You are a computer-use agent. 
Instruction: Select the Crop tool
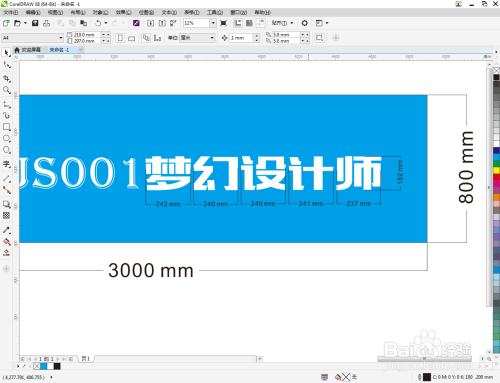pyautogui.click(x=6, y=79)
